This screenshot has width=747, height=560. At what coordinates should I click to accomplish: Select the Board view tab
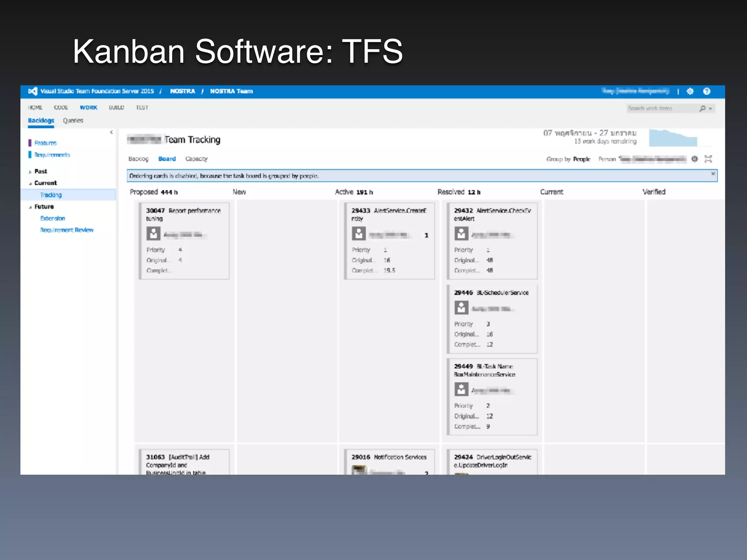[167, 159]
